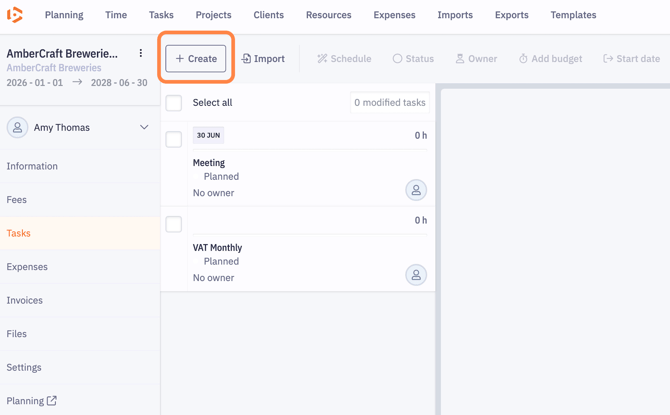Click Start date in the toolbar
Image resolution: width=670 pixels, height=415 pixels.
631,59
